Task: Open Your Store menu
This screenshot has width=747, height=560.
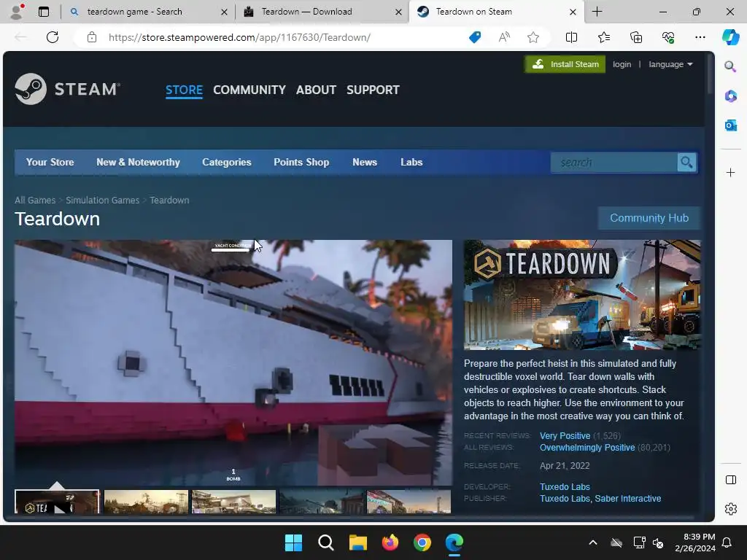Action: [50, 163]
